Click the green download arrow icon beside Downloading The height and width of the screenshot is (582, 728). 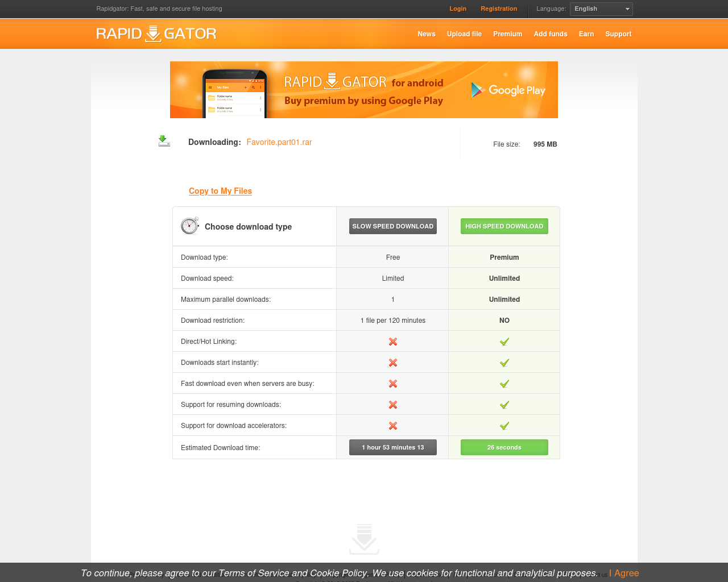pos(164,141)
